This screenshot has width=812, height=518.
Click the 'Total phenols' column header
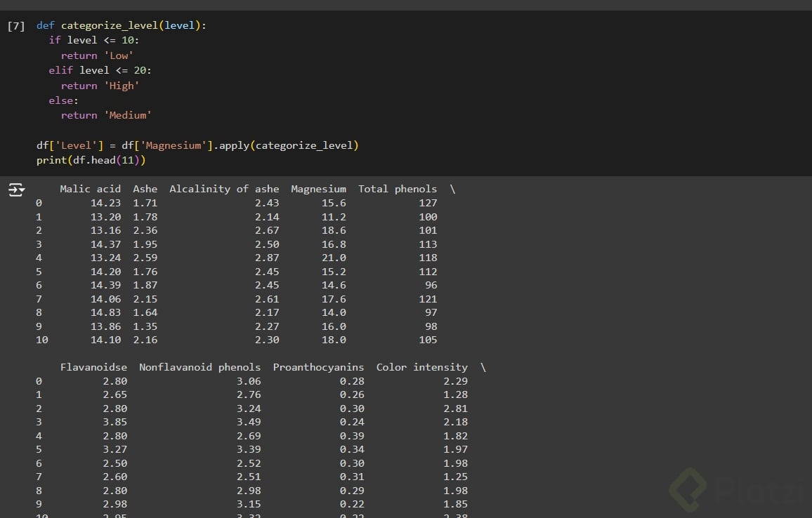398,189
